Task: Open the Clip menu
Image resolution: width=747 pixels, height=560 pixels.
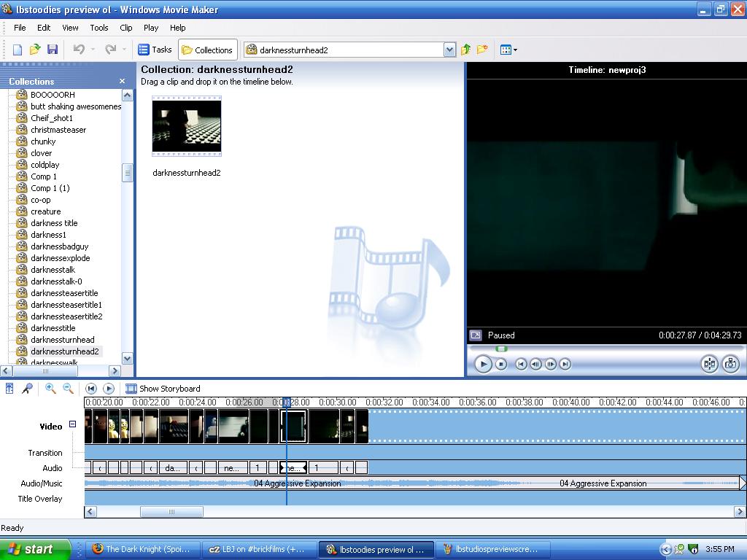Action: click(x=125, y=28)
